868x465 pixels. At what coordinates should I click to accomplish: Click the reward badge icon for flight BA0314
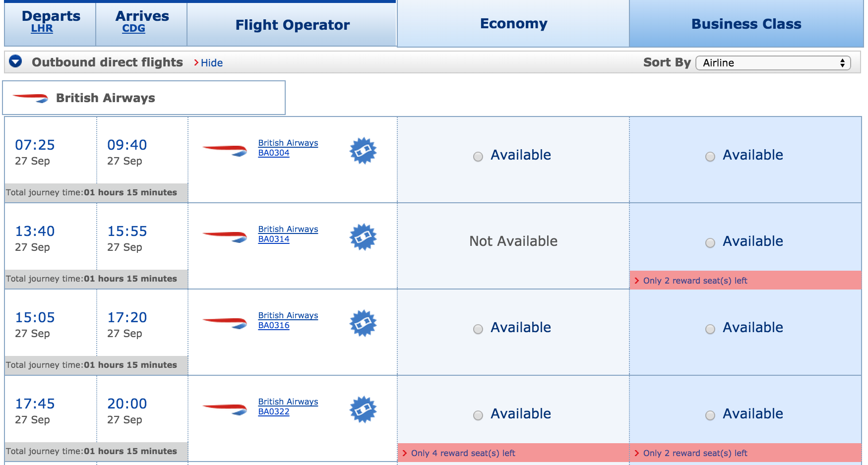pyautogui.click(x=363, y=237)
